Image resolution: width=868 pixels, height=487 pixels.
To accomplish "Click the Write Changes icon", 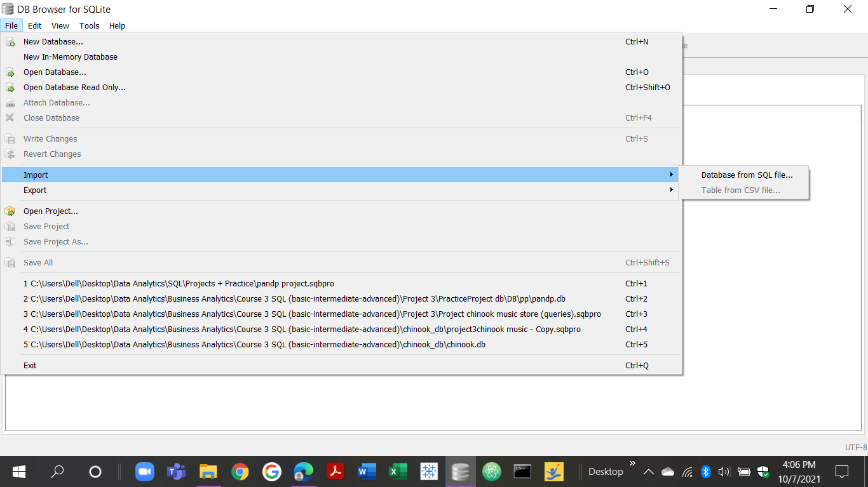I will (10, 138).
